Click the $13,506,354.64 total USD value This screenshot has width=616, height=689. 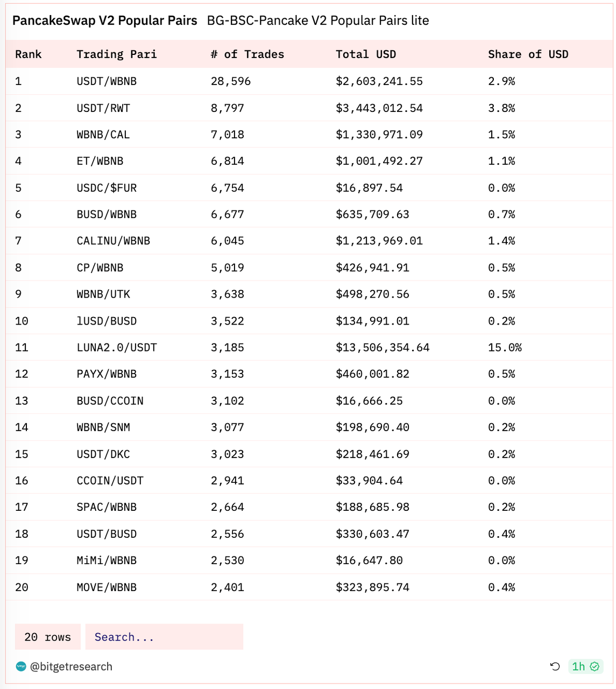[383, 347]
